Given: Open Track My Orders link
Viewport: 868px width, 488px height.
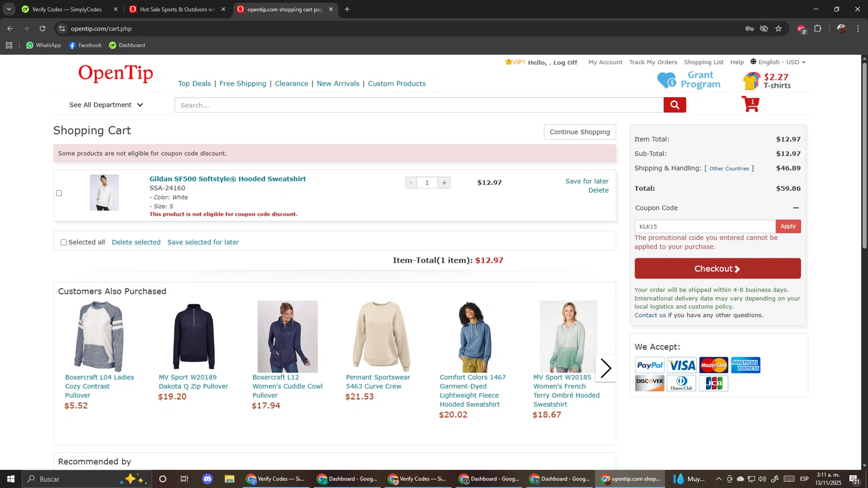Looking at the screenshot, I should [x=653, y=62].
